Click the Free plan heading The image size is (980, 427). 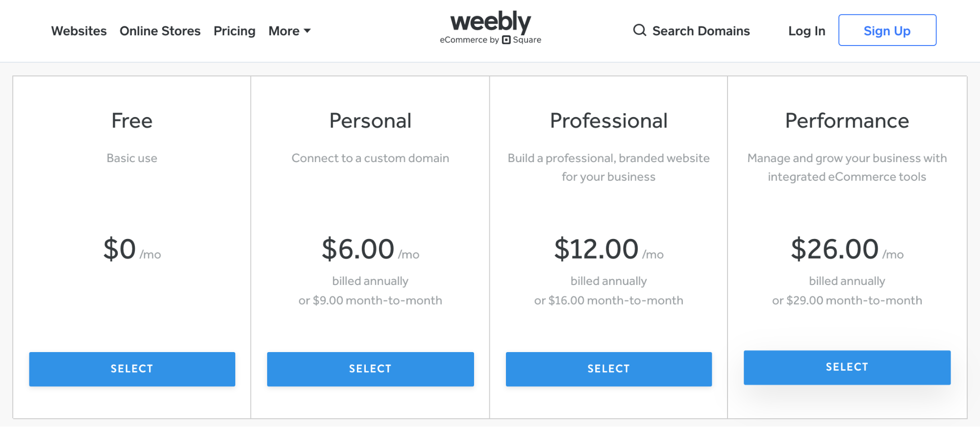[132, 121]
